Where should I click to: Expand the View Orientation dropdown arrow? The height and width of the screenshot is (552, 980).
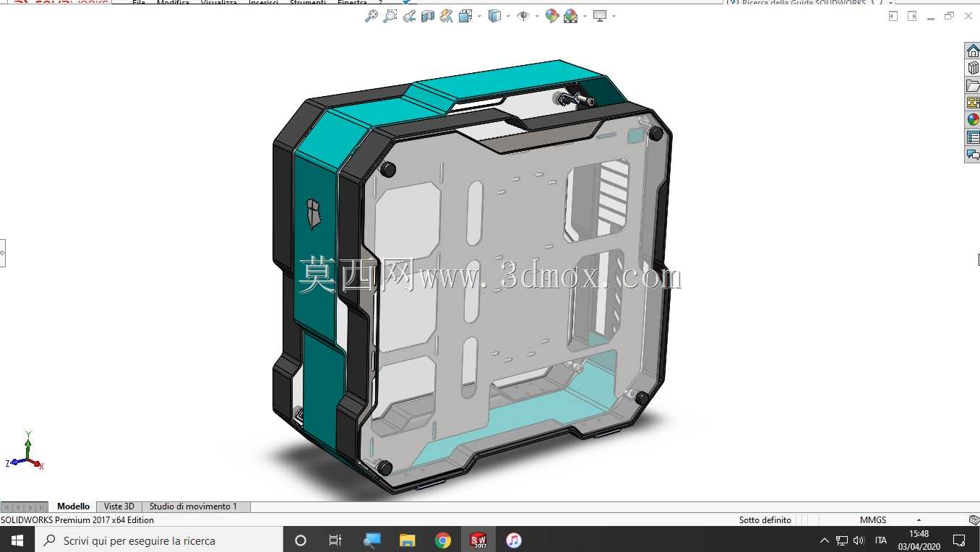point(478,16)
